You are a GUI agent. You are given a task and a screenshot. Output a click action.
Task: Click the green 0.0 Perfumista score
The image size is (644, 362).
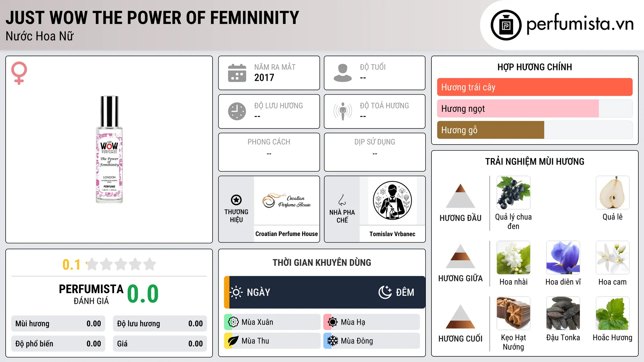[143, 294]
